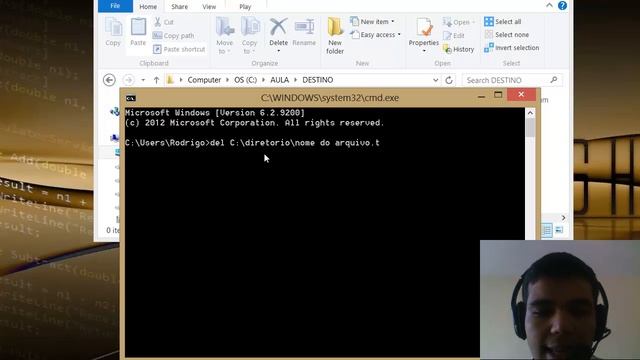This screenshot has height=360, width=640.
Task: Click Select none in ribbon
Action: [x=507, y=35]
